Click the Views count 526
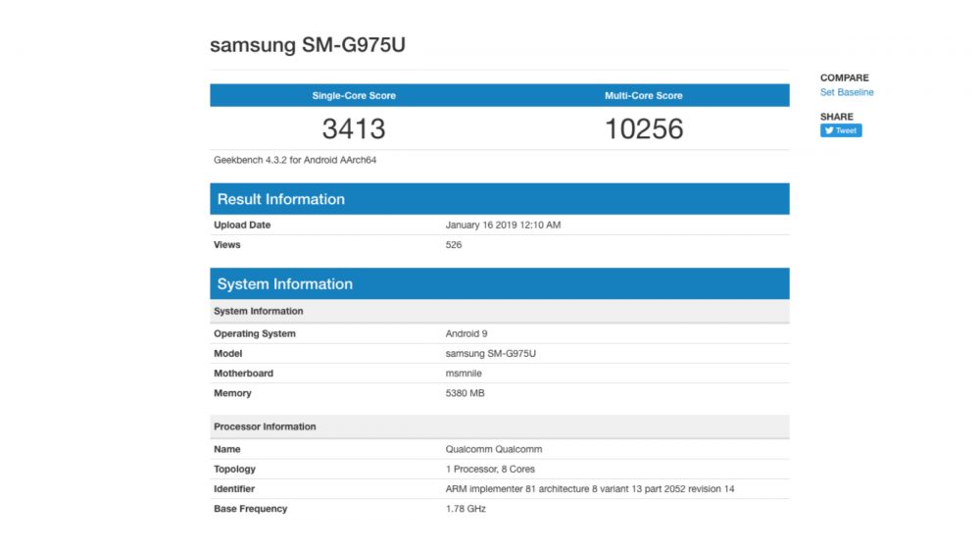The width and height of the screenshot is (980, 549). (x=454, y=245)
